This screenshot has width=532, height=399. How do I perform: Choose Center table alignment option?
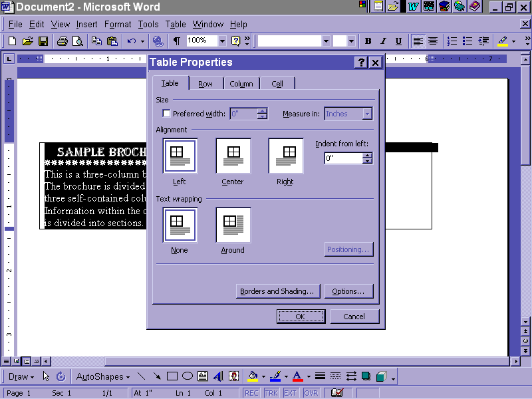point(233,156)
